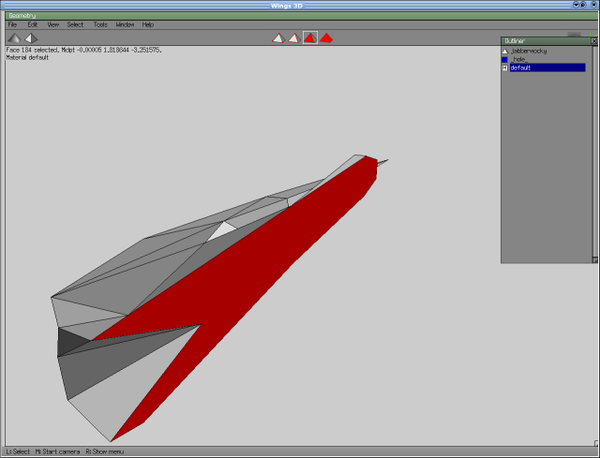The width and height of the screenshot is (600, 458).
Task: Open the View menu
Action: point(52,24)
